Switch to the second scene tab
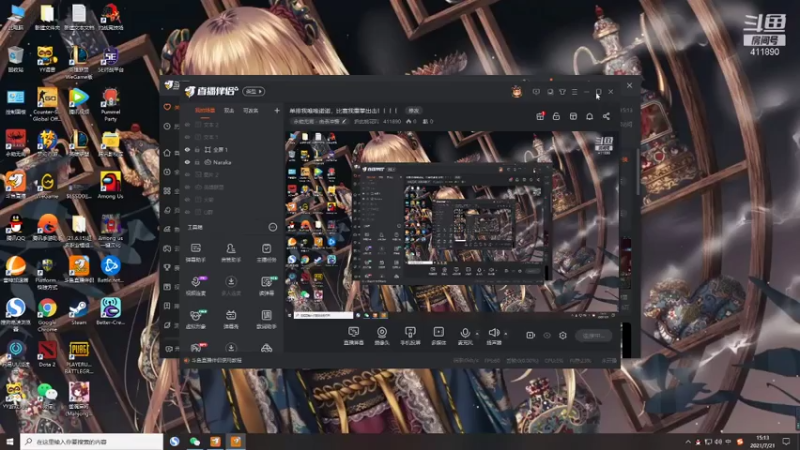Viewport: 800px width, 450px height. point(229,110)
